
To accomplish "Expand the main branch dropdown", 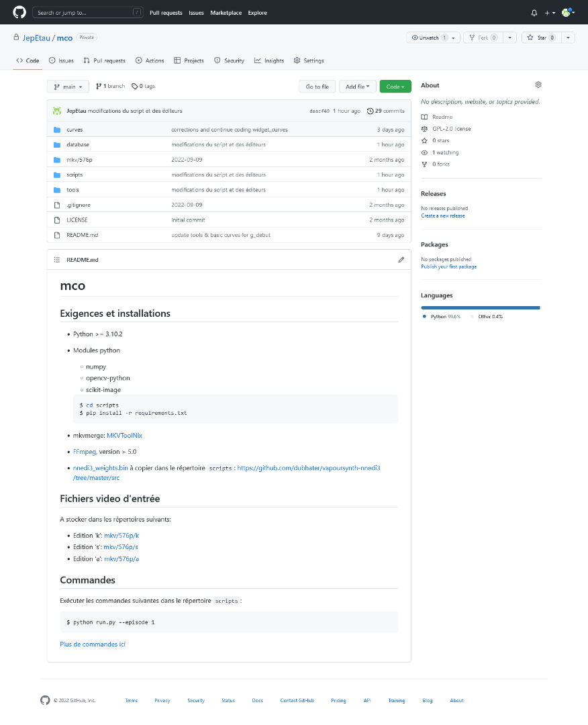I will pos(68,87).
